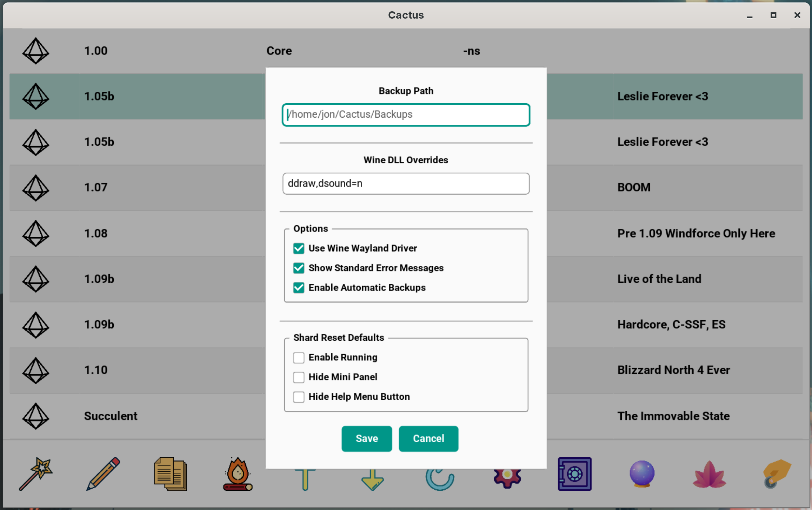
Task: Click the -ns flag in top row
Action: 471,51
